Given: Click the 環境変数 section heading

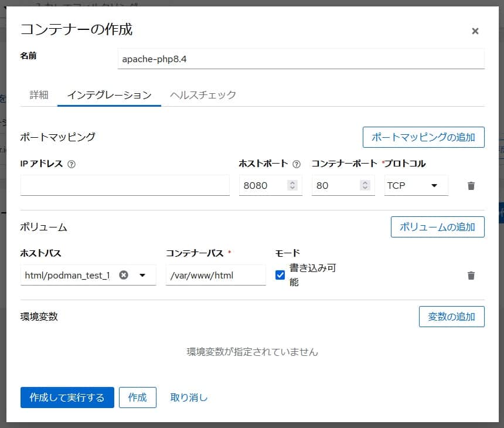Looking at the screenshot, I should 39,317.
